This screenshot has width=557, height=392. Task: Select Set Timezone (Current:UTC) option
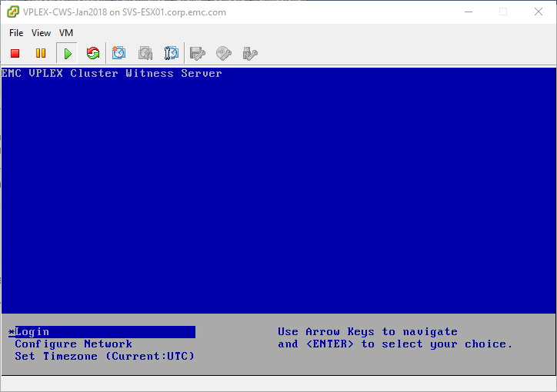[x=105, y=356]
